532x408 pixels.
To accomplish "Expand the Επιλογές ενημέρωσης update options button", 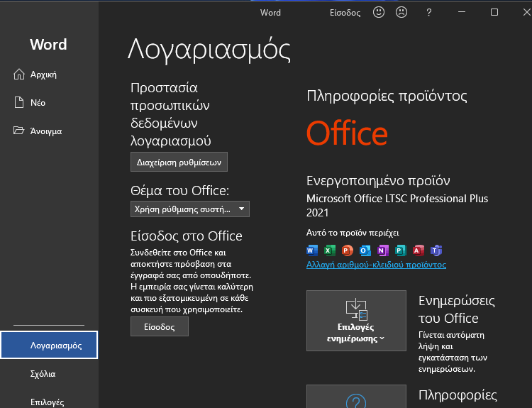I will [356, 321].
